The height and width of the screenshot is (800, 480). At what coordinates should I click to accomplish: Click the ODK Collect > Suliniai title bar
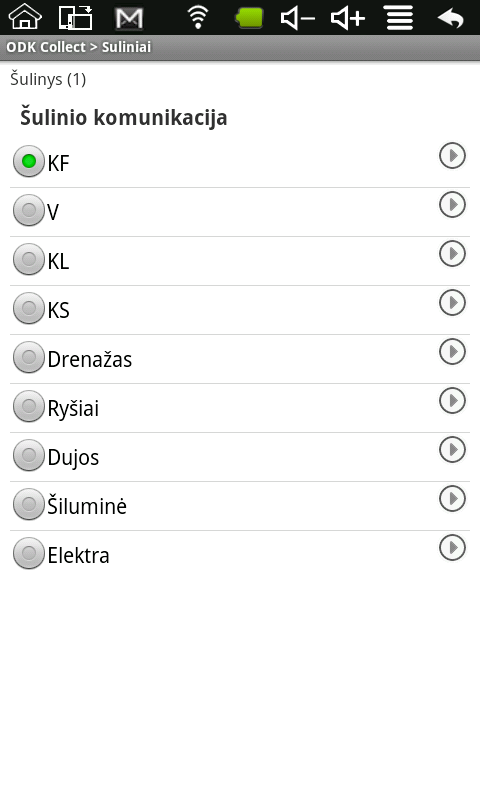pos(240,47)
